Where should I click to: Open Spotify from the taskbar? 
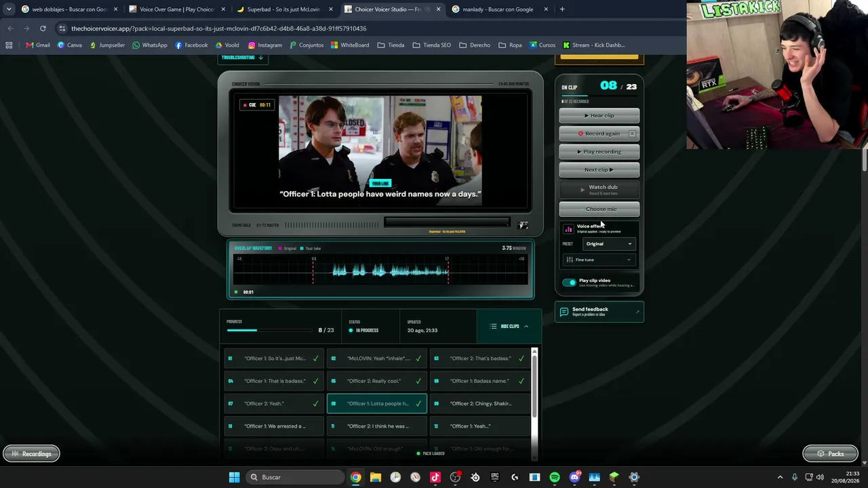[555, 477]
